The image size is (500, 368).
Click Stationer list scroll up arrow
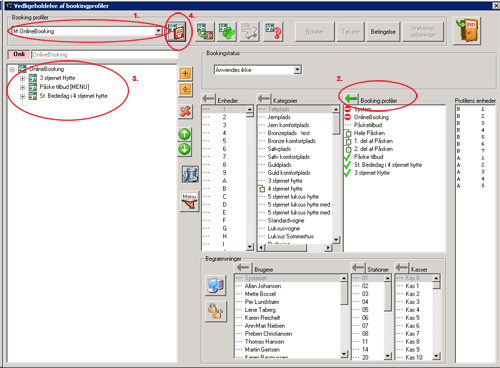pyautogui.click(x=387, y=278)
